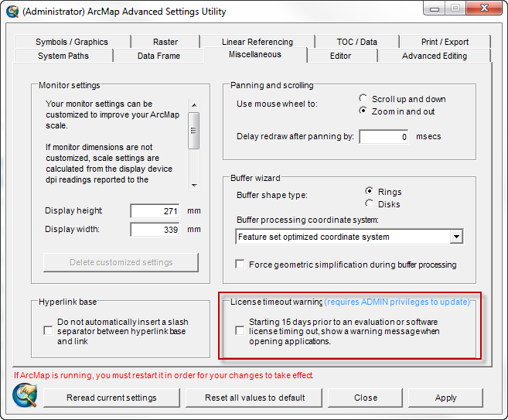
Task: Choose Rings buffer shape type
Action: coord(370,192)
